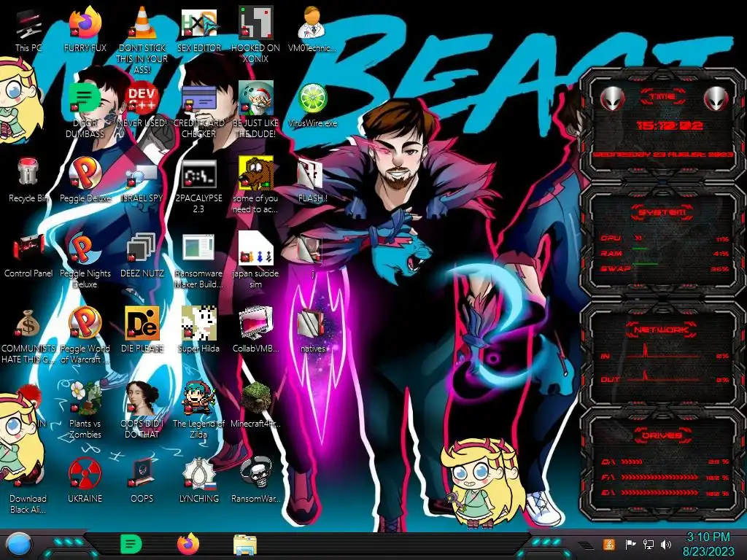Image resolution: width=747 pixels, height=560 pixels.
Task: Open the green chat app in taskbar
Action: (x=131, y=544)
